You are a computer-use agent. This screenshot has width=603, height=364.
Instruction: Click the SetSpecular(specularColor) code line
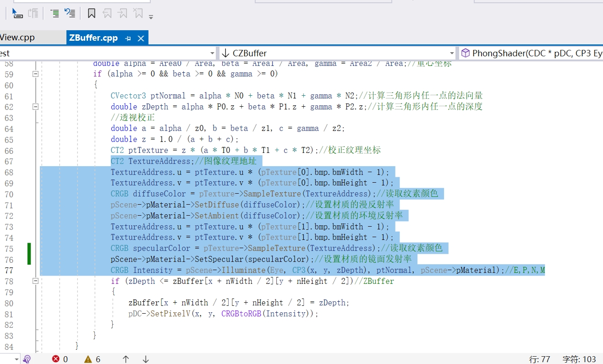coord(261,259)
